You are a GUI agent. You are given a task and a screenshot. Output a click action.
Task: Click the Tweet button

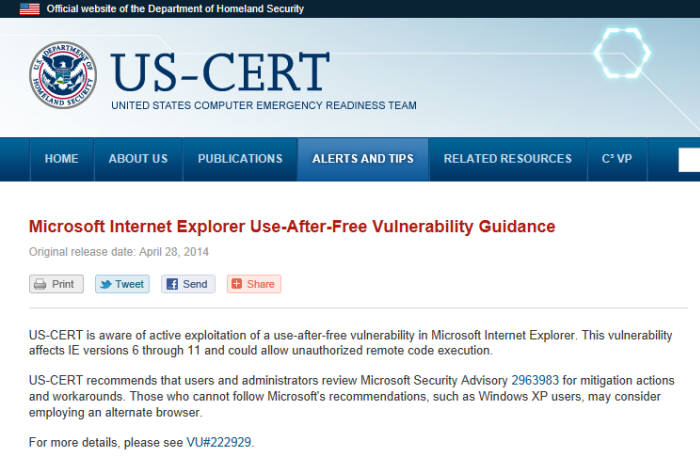122,284
